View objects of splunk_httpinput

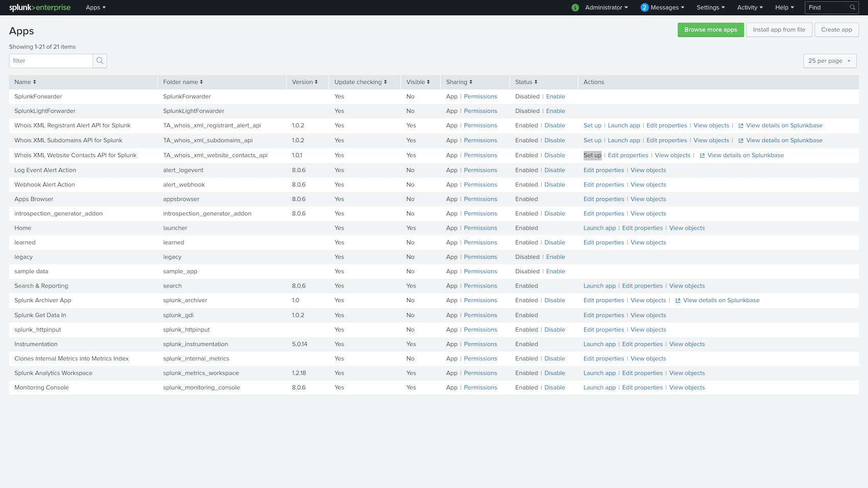point(648,330)
